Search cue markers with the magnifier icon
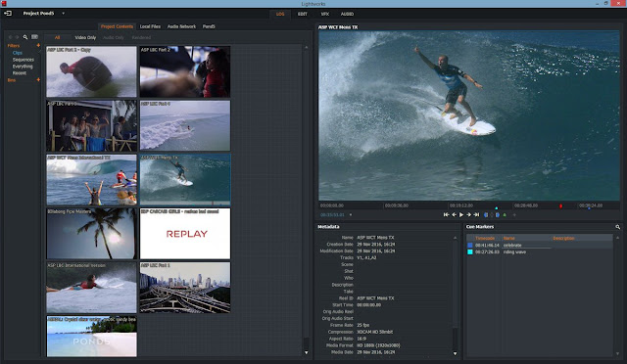627x364 pixels. coord(618,227)
